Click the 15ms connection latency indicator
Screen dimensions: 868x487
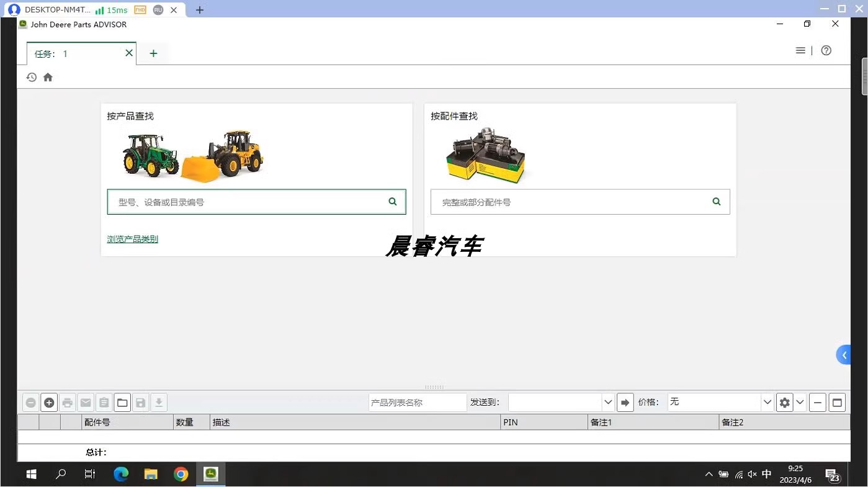pos(112,10)
